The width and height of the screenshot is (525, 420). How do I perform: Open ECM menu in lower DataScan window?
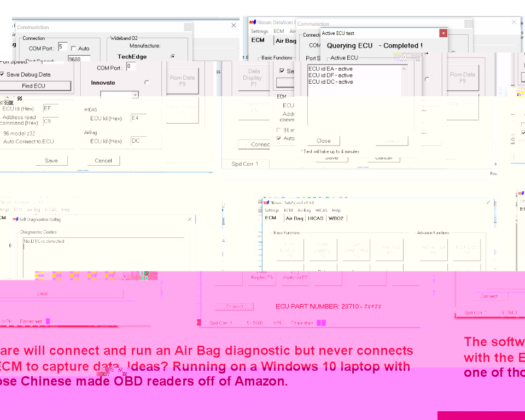click(288, 211)
